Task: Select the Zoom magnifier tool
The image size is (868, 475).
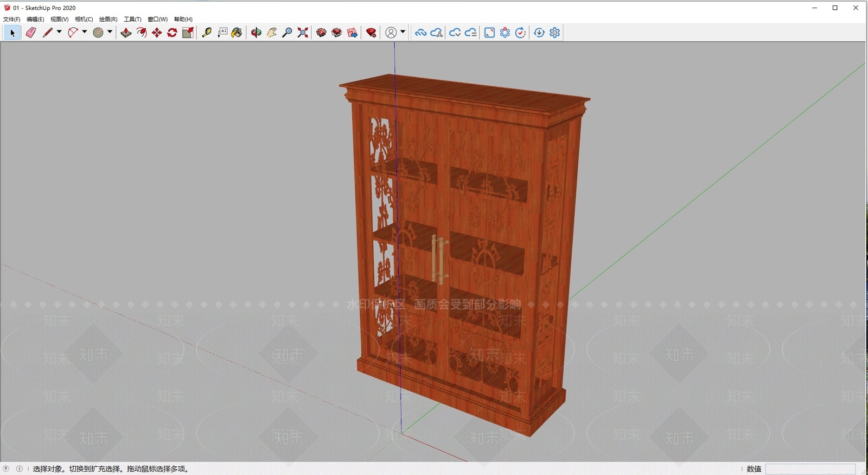Action: 288,33
